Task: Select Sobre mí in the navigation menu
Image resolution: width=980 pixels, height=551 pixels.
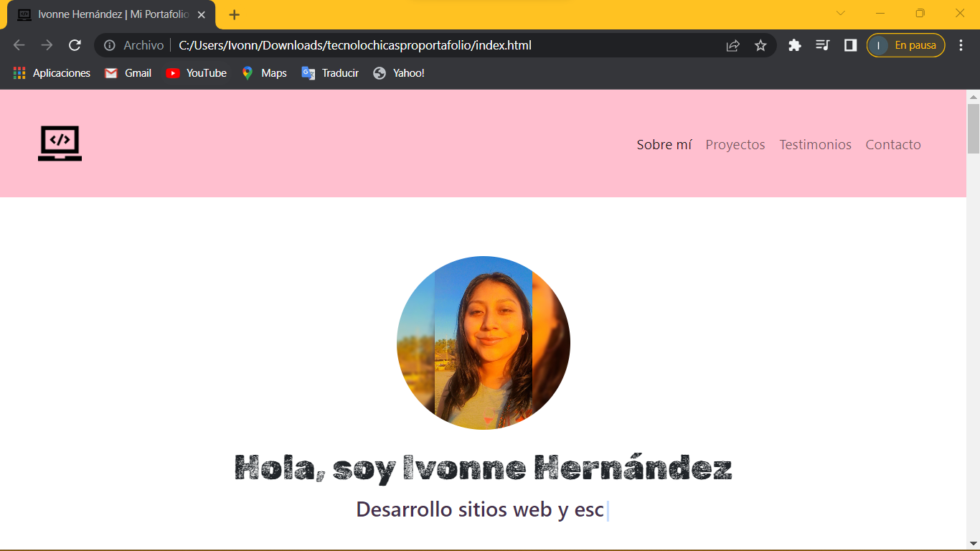Action: (664, 144)
